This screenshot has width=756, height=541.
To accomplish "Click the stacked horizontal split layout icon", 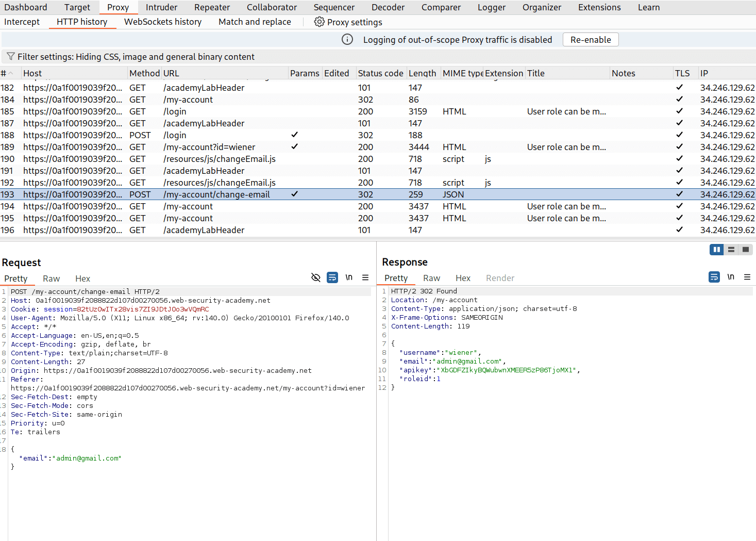I will pyautogui.click(x=731, y=249).
